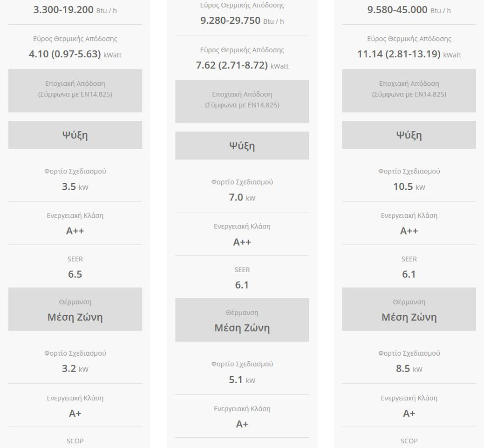The image size is (484, 448).
Task: Select the Μέση Ζώνη block above 8.5 kW
Action: click(409, 310)
